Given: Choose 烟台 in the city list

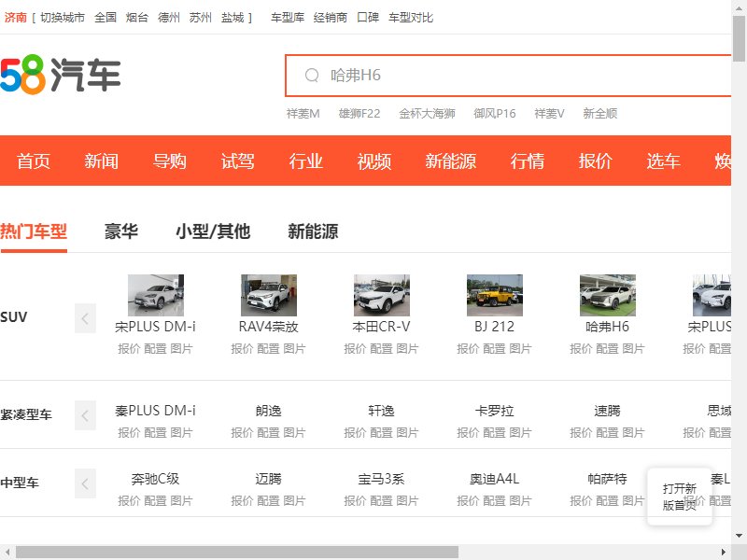Looking at the screenshot, I should 137,18.
